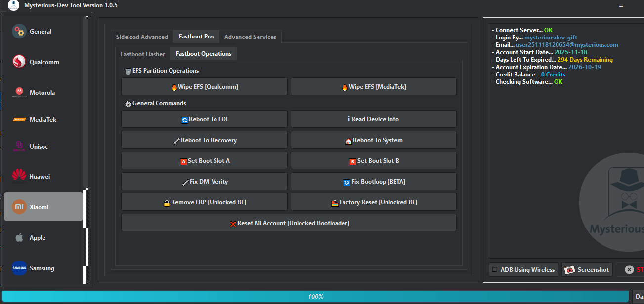
Task: Open the MediaTek section from sidebar
Action: coord(43,119)
